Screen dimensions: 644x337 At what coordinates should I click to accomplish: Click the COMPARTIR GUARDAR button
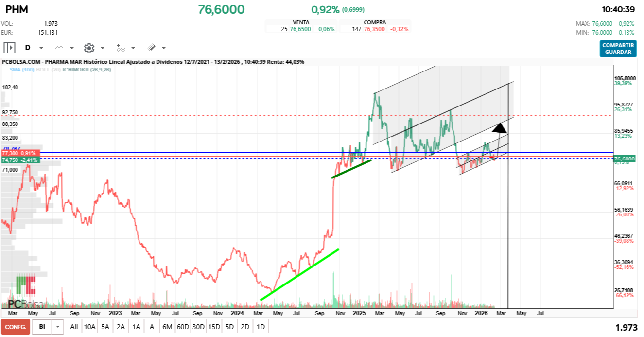[618, 49]
